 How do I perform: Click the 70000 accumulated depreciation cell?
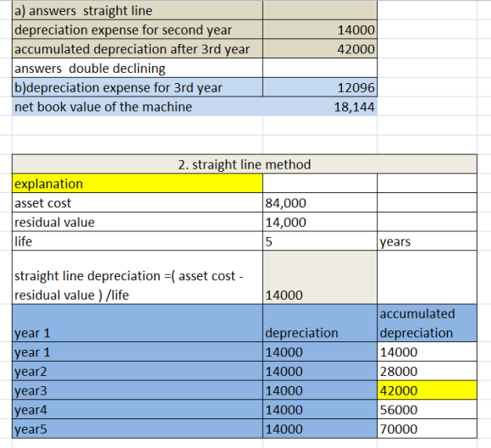tap(428, 429)
